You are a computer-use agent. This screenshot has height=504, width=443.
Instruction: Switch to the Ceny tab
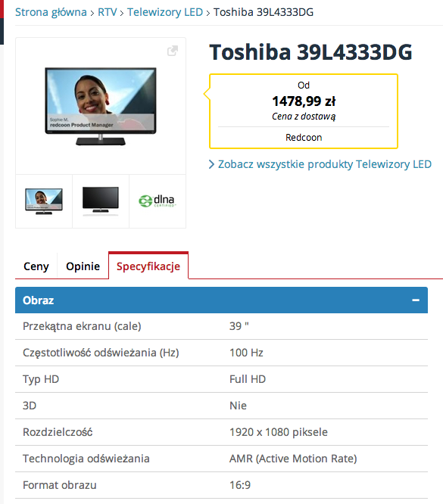coord(36,266)
